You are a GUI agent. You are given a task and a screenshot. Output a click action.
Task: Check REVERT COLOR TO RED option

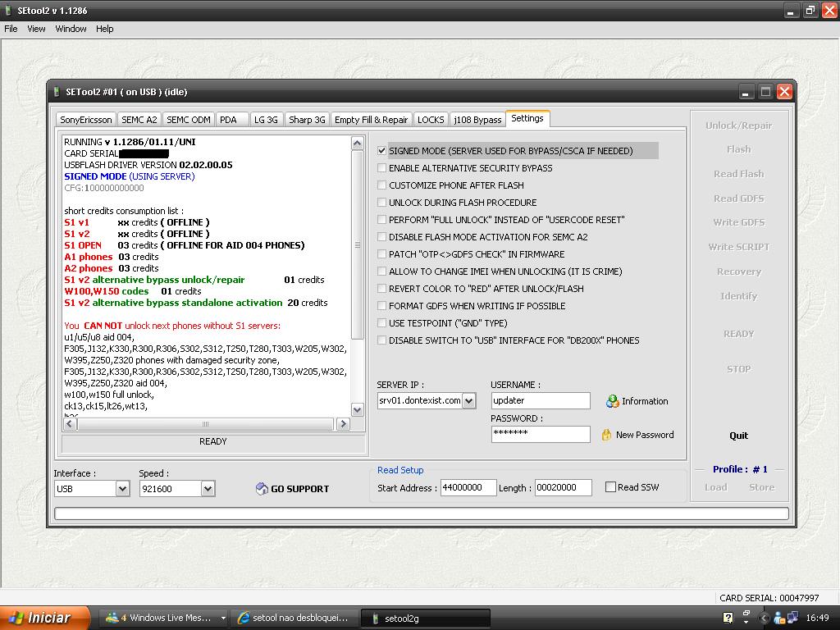(x=381, y=289)
